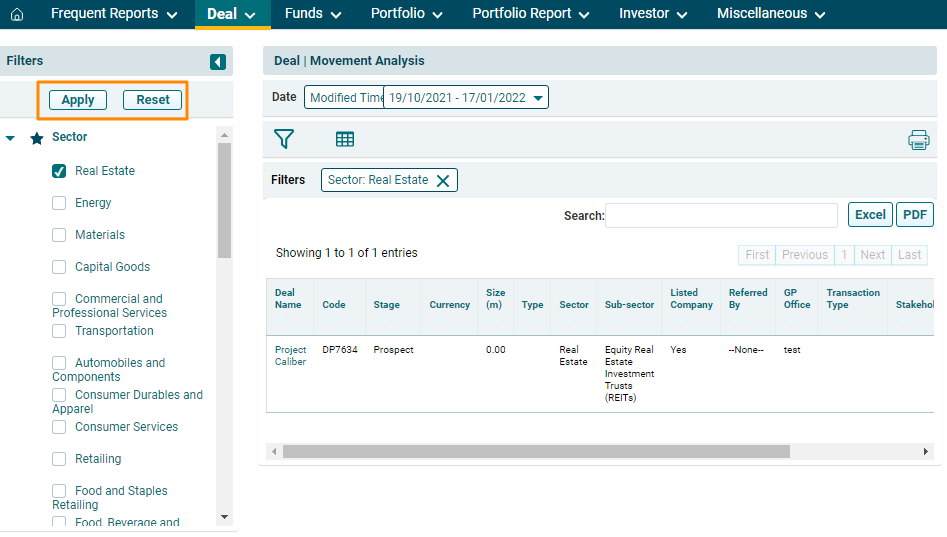Expand the Frequent Reports menu
The height and width of the screenshot is (537, 947).
point(114,14)
